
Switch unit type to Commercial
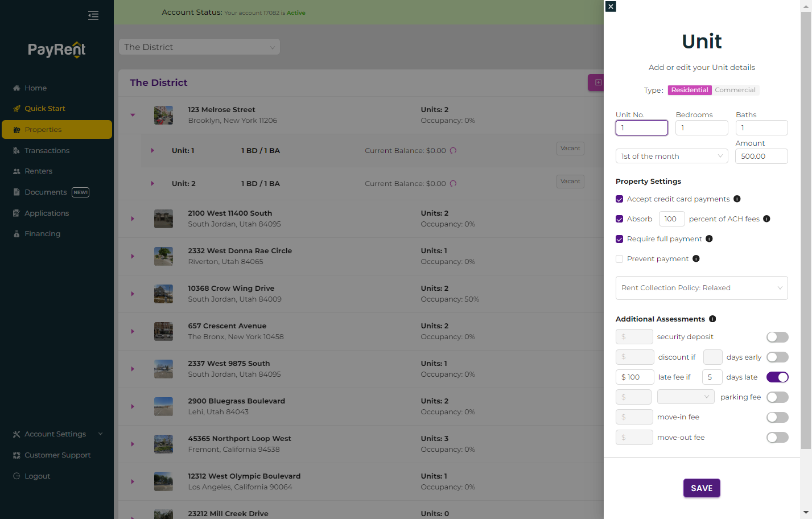(x=735, y=90)
